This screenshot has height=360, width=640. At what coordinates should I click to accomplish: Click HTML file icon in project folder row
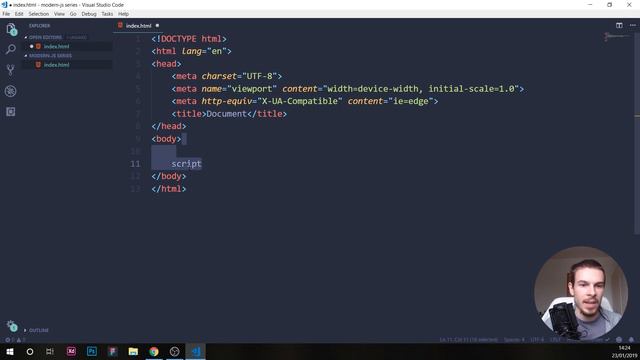(x=38, y=65)
